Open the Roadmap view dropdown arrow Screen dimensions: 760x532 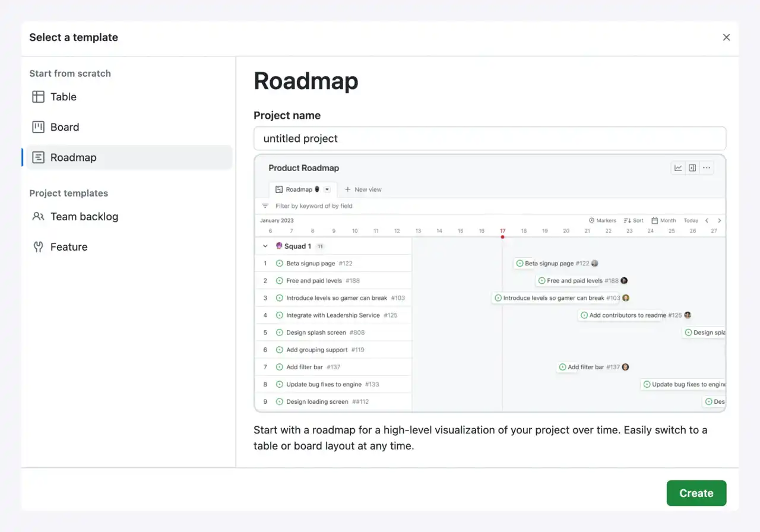pos(325,188)
